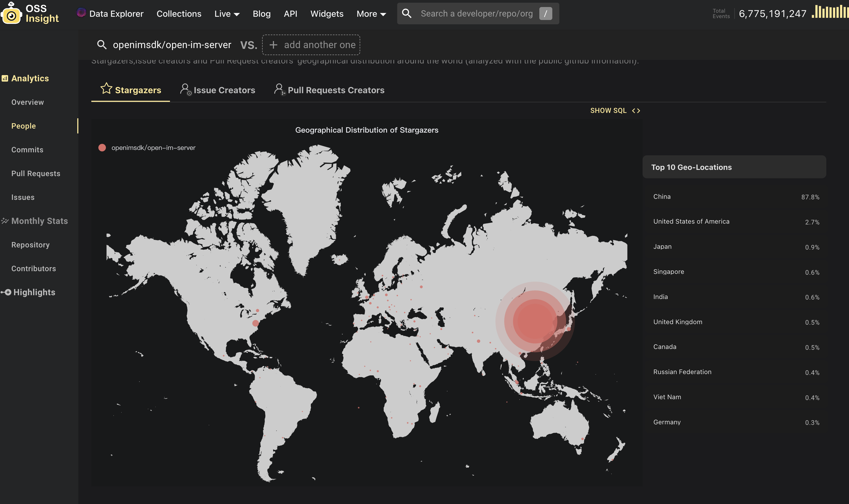Click the OSS Insight robot logo
This screenshot has height=504, width=849.
coord(11,14)
